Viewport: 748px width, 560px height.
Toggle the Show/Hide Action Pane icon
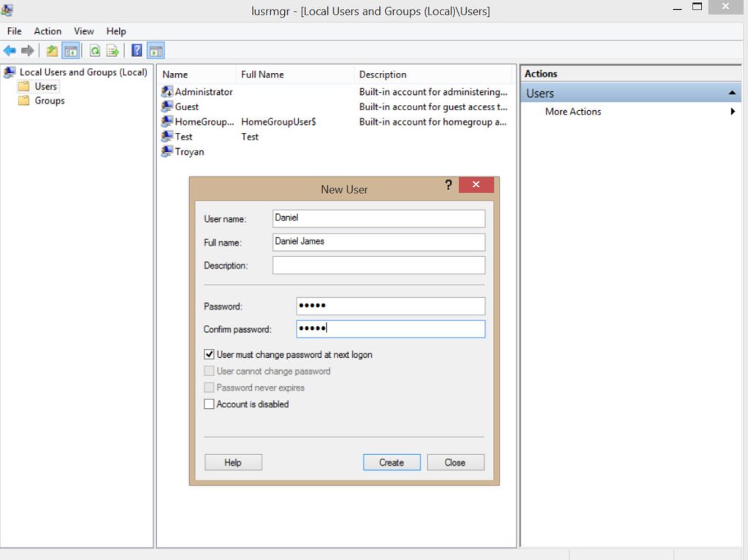[x=156, y=50]
